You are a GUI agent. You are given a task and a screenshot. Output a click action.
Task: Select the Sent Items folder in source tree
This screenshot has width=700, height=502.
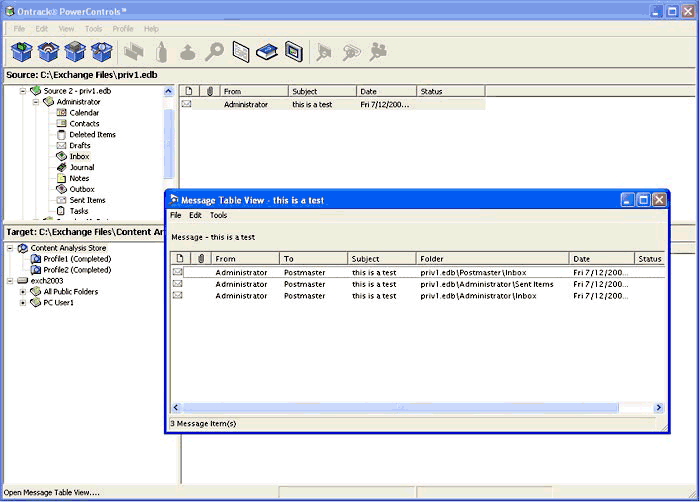[87, 200]
